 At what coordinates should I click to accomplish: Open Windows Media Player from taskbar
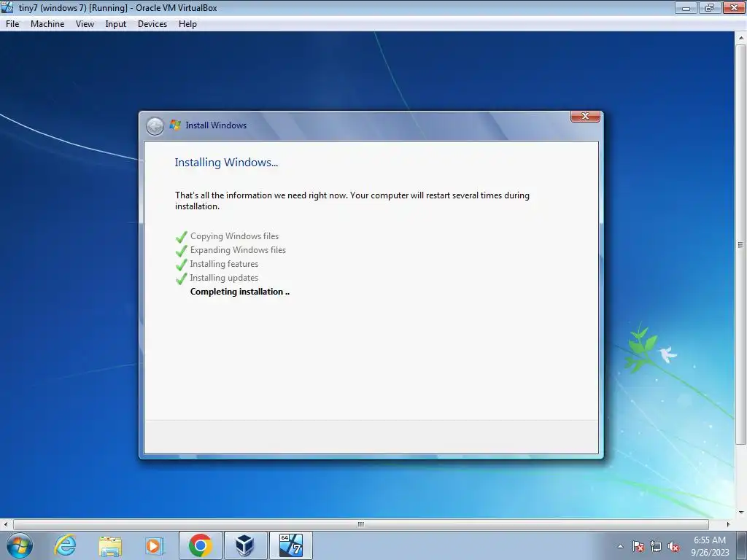[x=155, y=545]
